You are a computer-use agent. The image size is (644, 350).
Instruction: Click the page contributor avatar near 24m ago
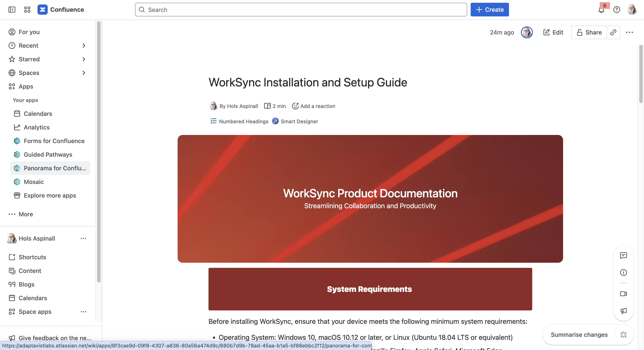coord(527,32)
